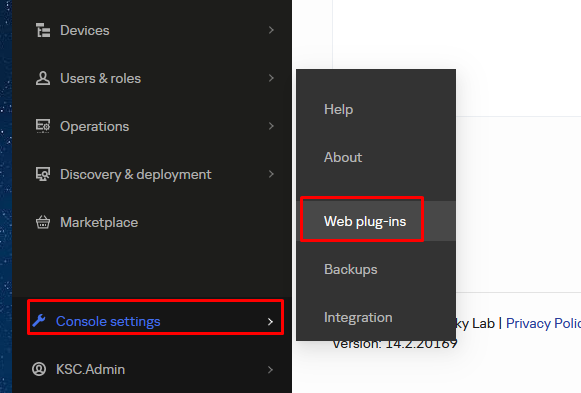This screenshot has height=393, width=581.
Task: Select Integration in the flyout menu
Action: tap(358, 317)
